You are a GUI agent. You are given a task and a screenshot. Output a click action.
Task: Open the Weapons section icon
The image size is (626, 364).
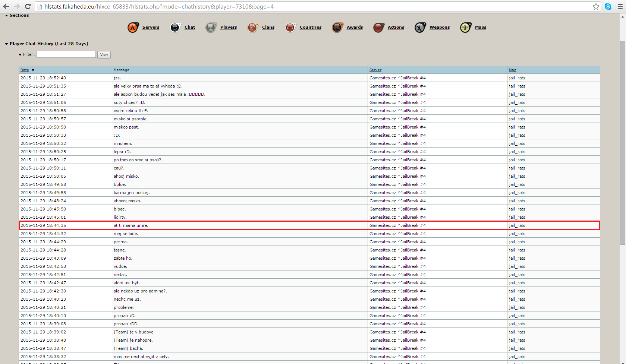click(x=420, y=28)
